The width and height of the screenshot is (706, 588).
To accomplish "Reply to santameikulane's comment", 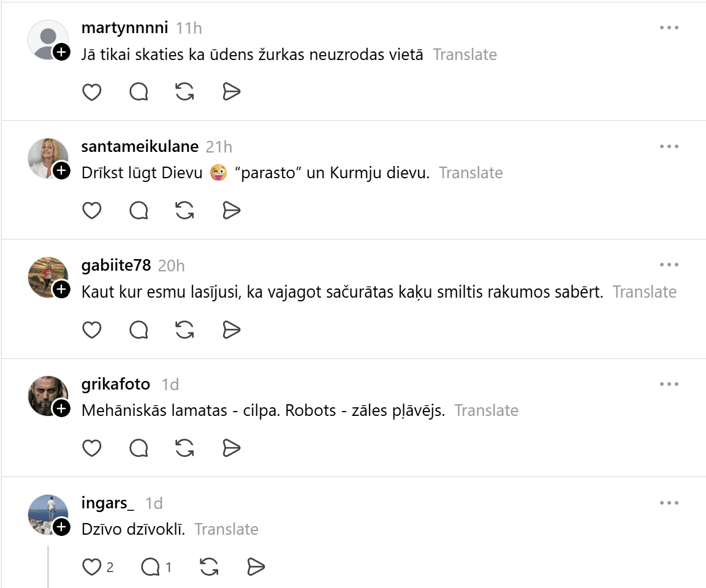I will tap(139, 211).
